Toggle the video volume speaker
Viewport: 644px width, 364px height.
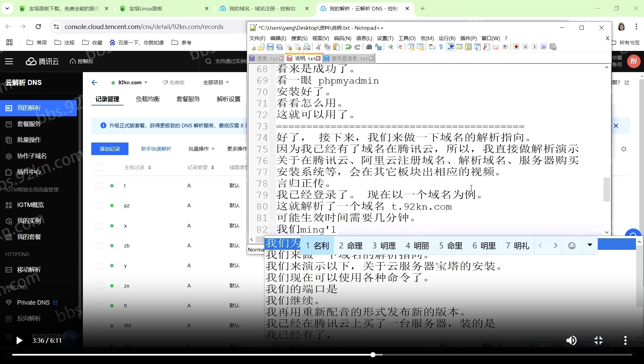pyautogui.click(x=572, y=340)
